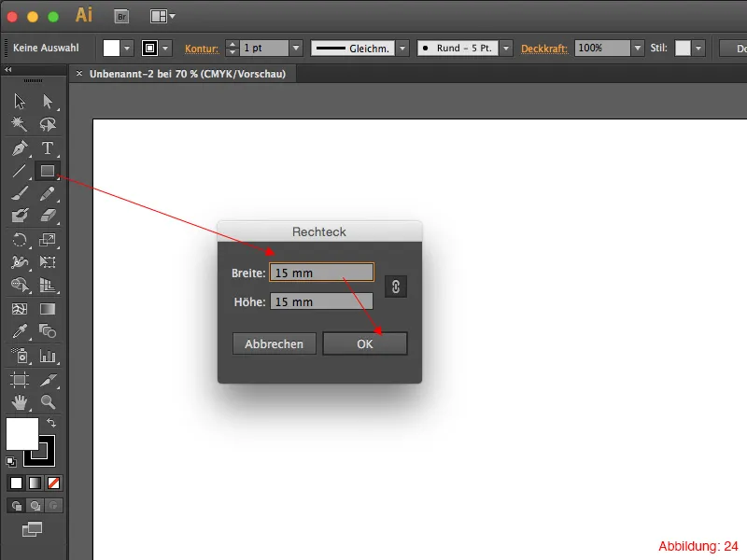The height and width of the screenshot is (560, 747).
Task: Collapse the tools panel with double arrows
Action: coord(8,70)
